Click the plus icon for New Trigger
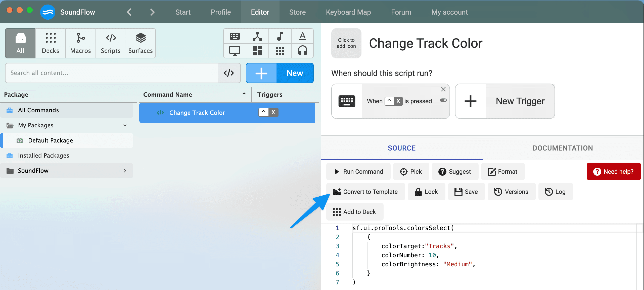This screenshot has width=644, height=290. [471, 101]
